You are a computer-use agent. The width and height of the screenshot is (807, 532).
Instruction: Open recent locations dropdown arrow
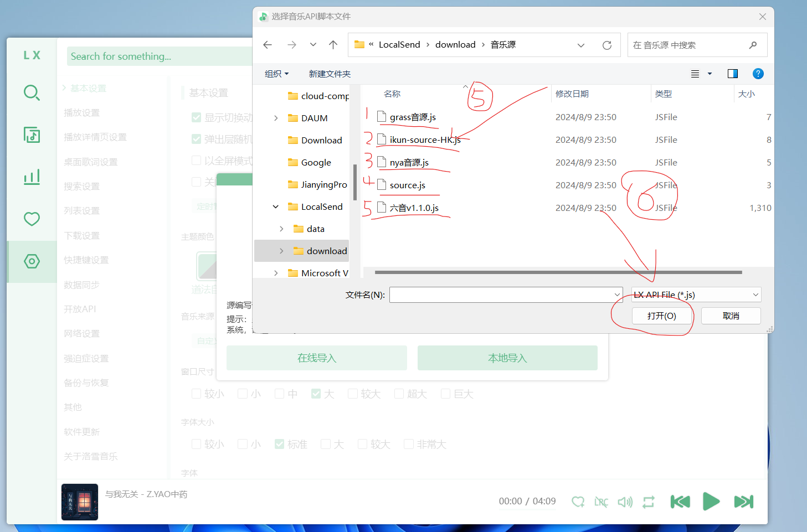pos(313,45)
